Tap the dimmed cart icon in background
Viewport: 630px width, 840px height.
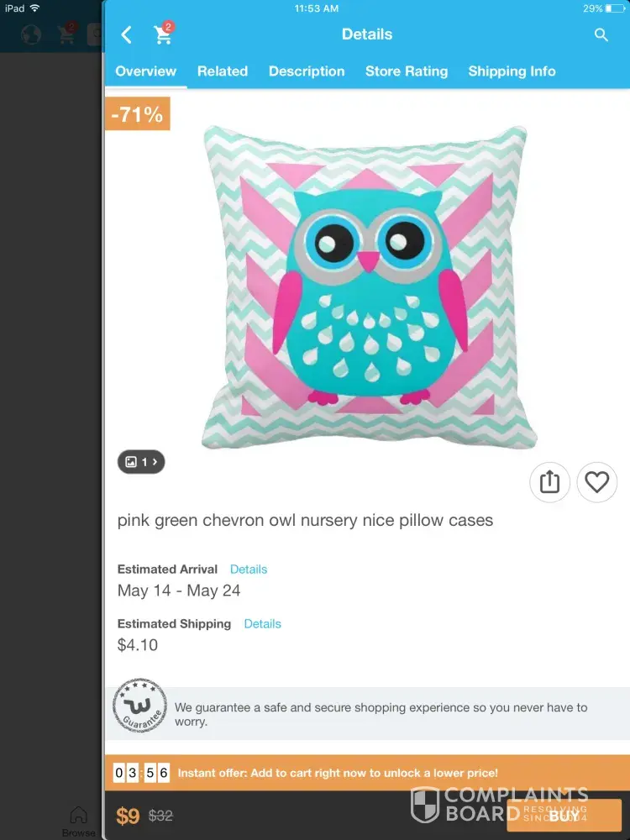coord(67,34)
